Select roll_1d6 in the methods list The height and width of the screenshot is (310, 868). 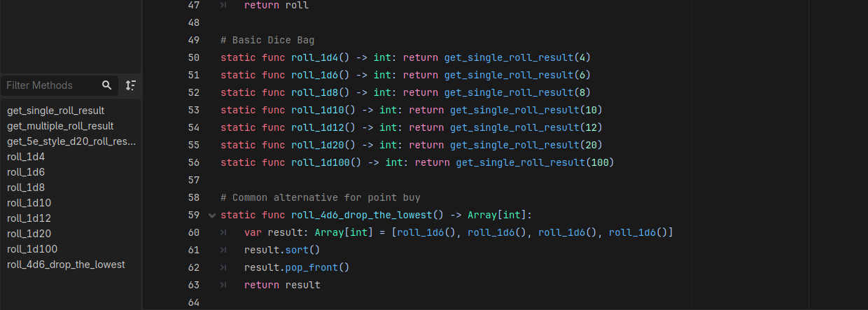coord(26,172)
